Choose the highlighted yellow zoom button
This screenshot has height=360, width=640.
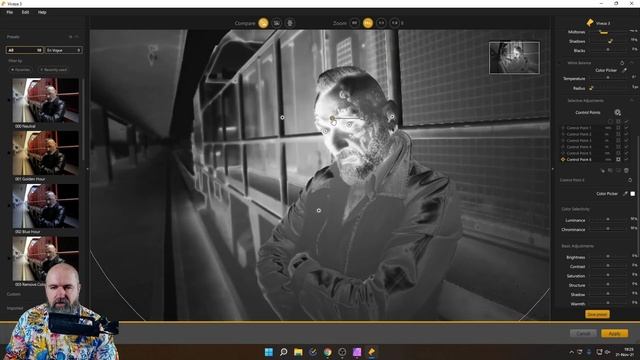tap(368, 23)
